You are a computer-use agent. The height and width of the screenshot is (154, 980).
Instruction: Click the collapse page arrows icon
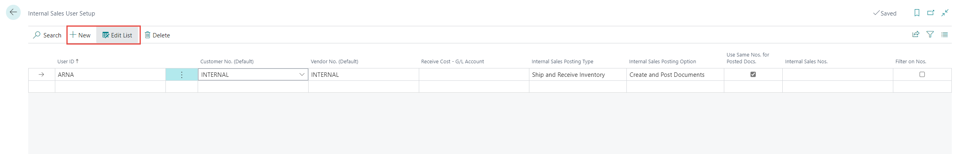[x=945, y=13]
